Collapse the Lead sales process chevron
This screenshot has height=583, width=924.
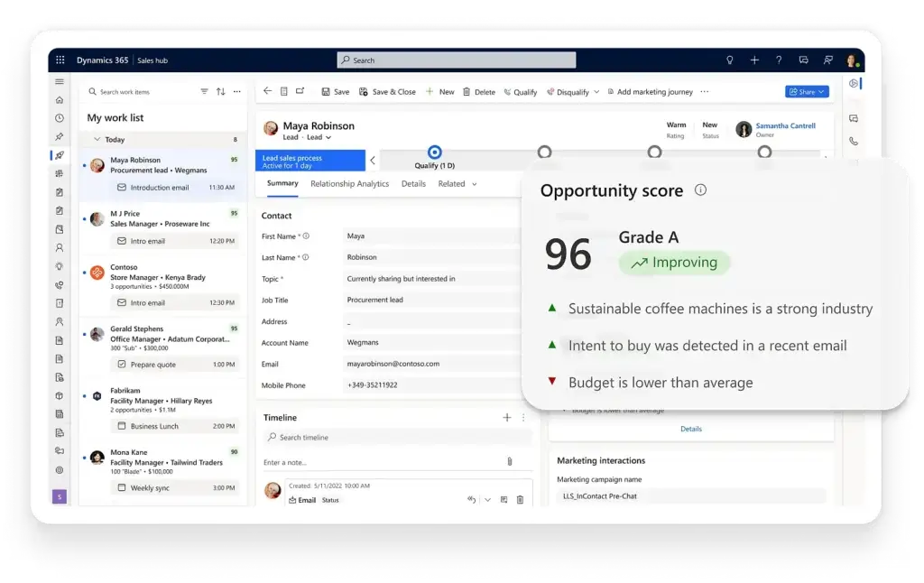coord(373,160)
